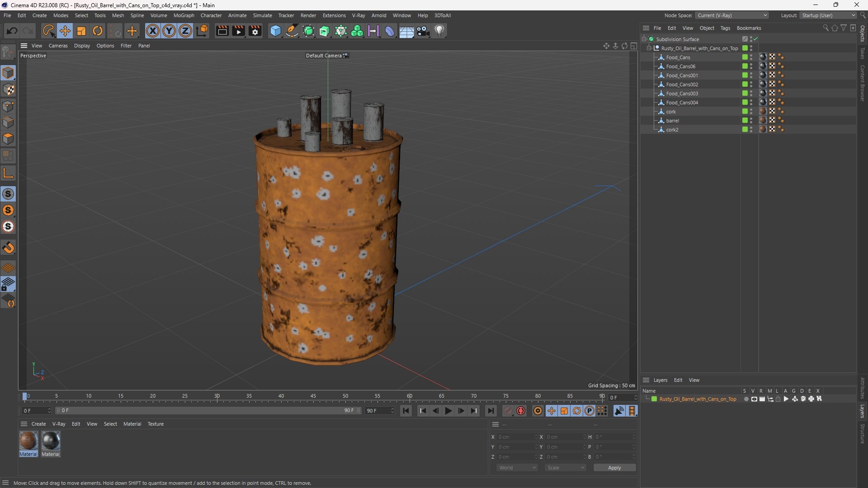Image resolution: width=868 pixels, height=488 pixels.
Task: Click the Undo arrow icon
Action: pos(12,31)
